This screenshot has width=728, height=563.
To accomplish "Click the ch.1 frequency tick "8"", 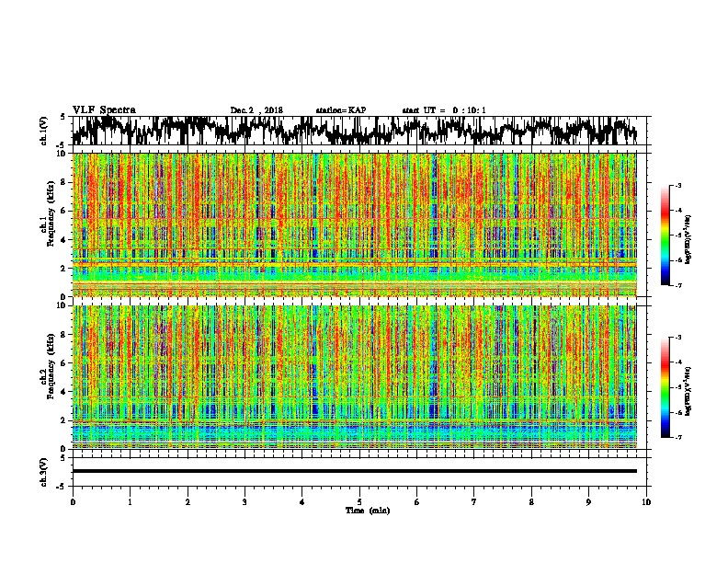I will pos(63,182).
